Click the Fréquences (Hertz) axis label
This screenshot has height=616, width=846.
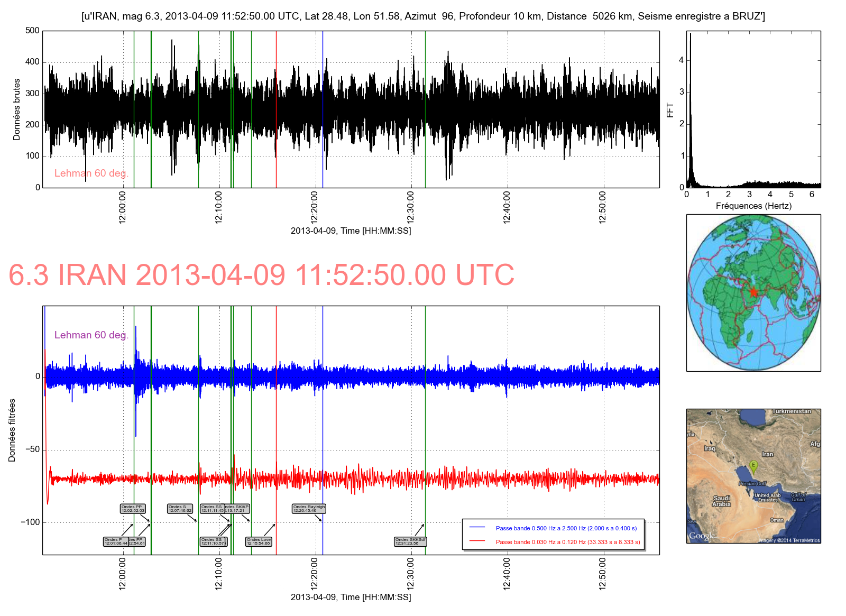753,206
